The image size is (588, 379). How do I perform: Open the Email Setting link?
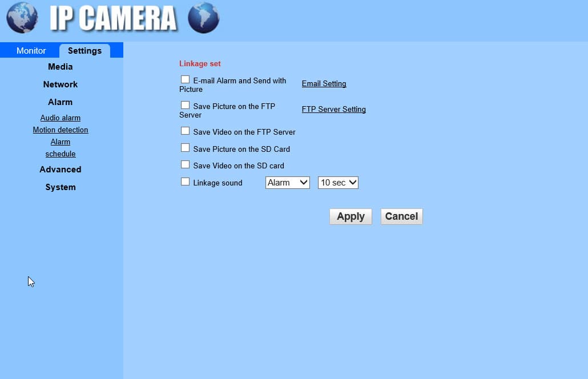324,83
